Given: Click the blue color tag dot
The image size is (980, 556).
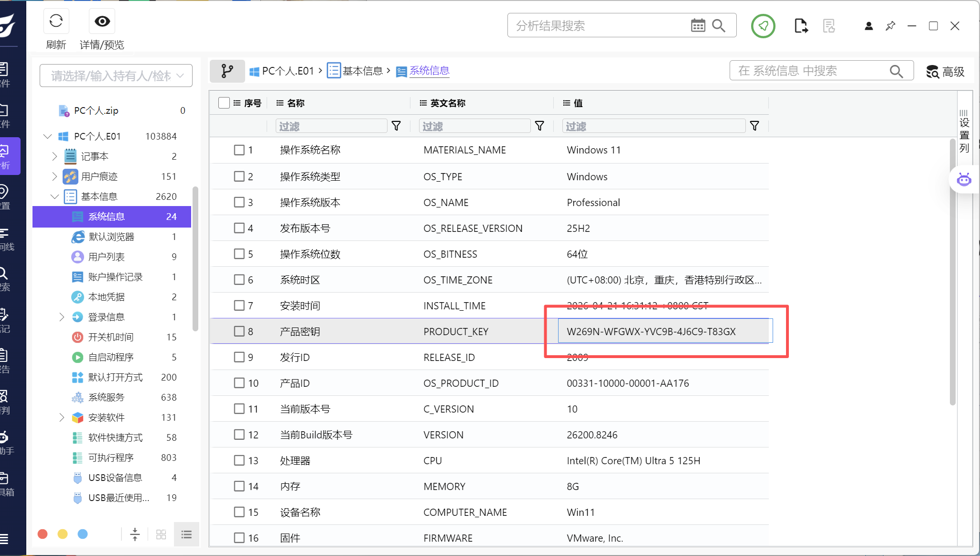Looking at the screenshot, I should click(83, 534).
